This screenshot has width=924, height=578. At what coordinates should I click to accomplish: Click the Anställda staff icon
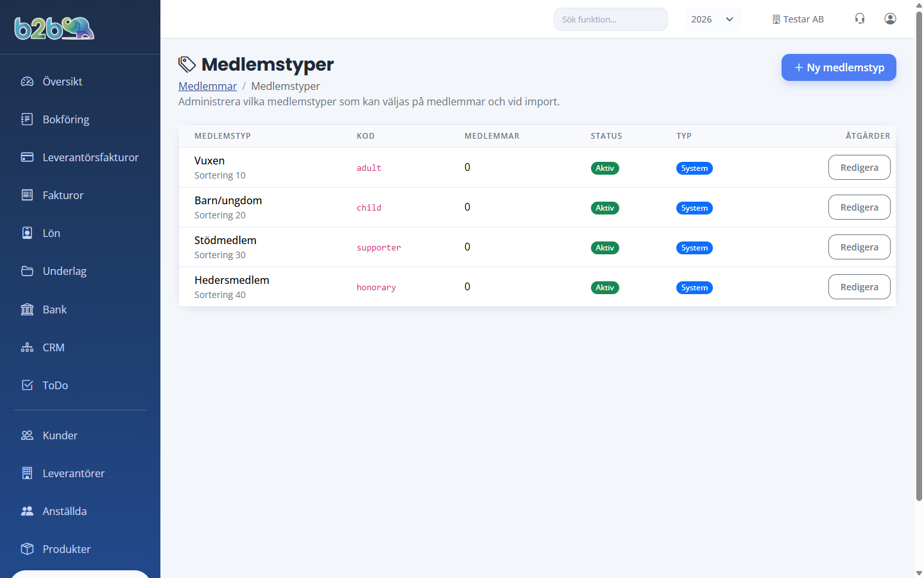(27, 511)
